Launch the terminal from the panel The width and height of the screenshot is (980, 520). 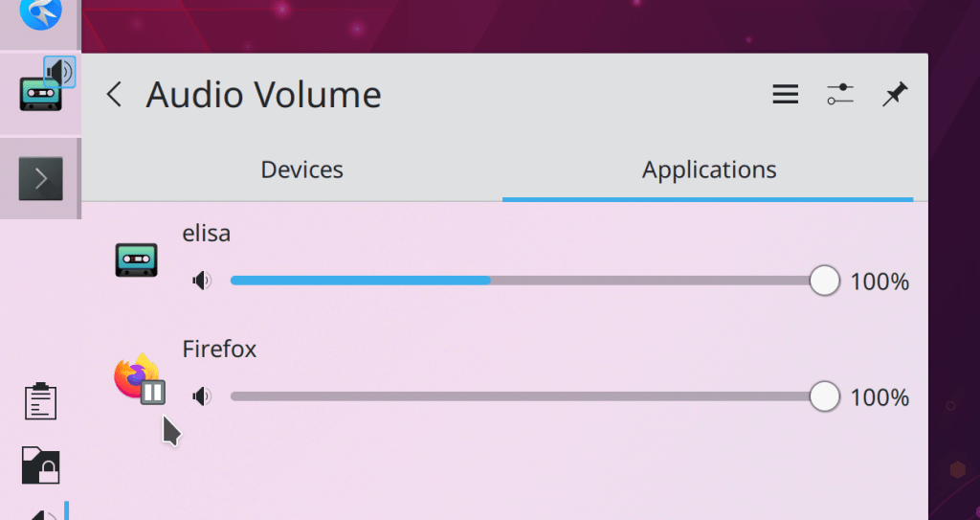(40, 178)
